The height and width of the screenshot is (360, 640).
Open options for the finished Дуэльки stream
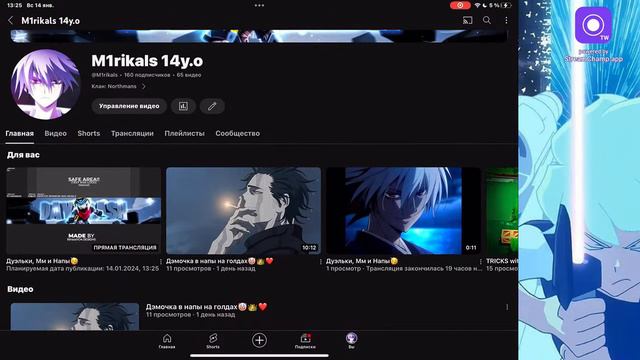click(x=480, y=261)
